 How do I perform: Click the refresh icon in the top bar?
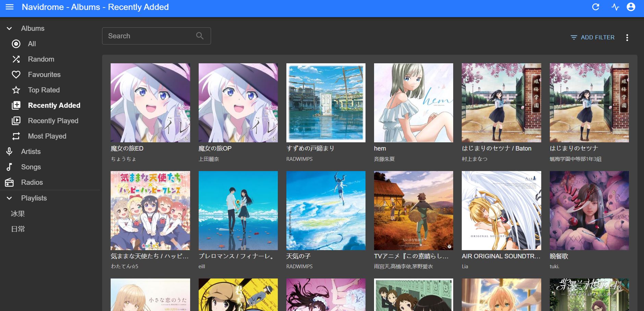click(596, 7)
